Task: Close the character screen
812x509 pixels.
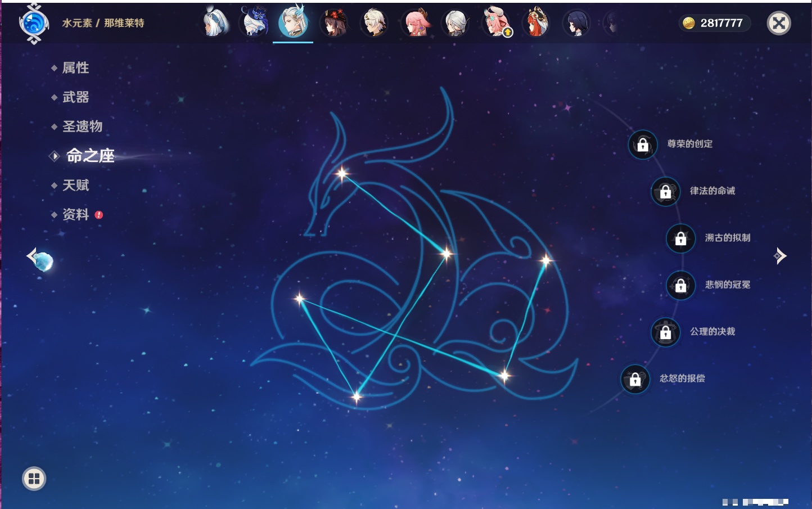Action: pos(779,23)
